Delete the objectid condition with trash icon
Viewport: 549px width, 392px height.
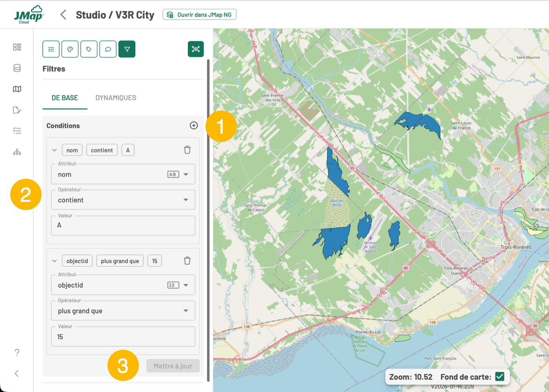(x=187, y=261)
